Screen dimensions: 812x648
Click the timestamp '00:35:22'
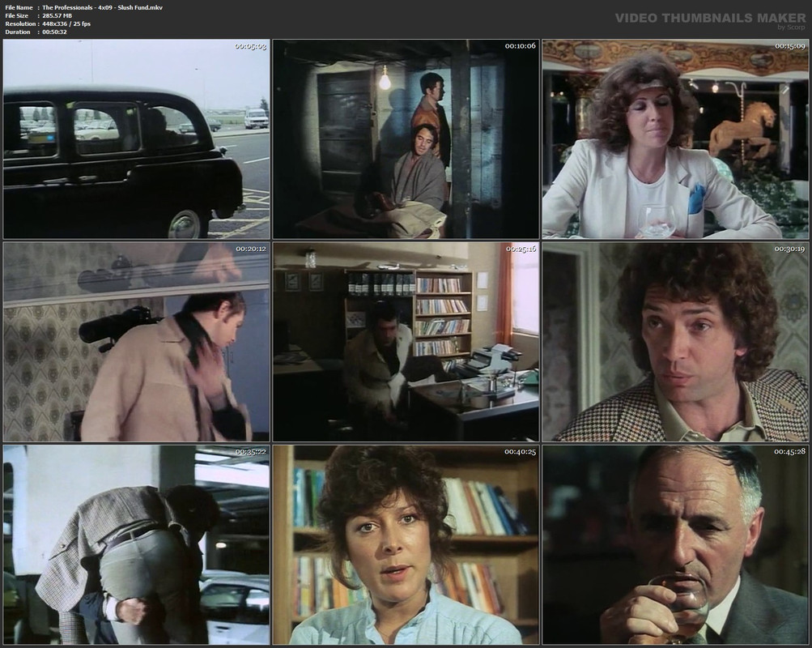[251, 452]
